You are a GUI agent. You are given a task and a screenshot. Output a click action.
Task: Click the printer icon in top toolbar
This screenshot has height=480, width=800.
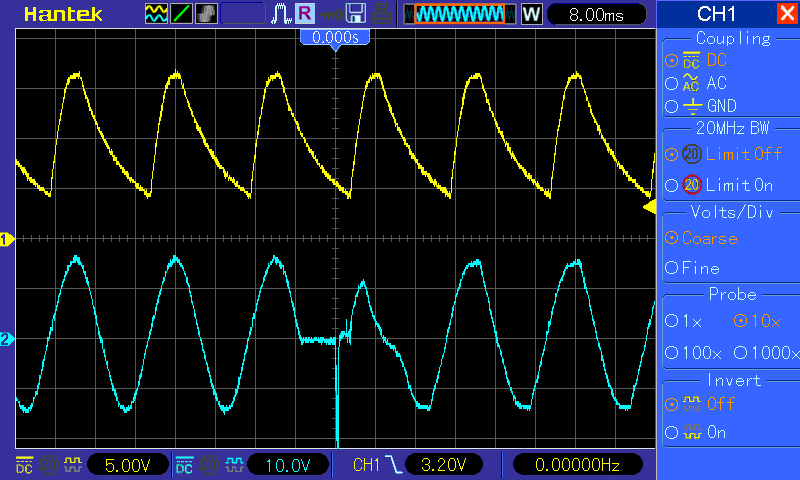tap(381, 14)
